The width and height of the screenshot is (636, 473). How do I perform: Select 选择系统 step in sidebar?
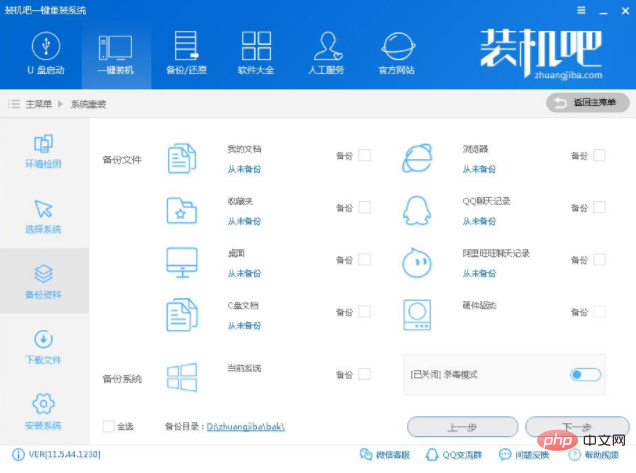43,216
